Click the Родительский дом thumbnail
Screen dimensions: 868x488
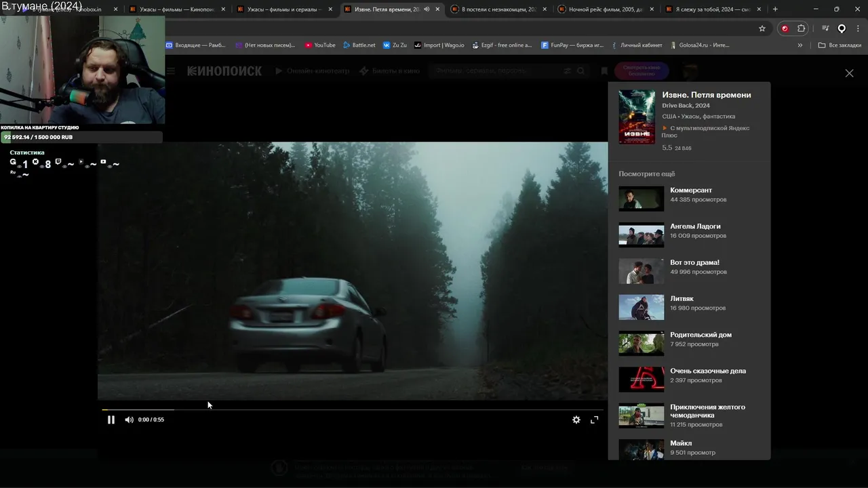(642, 343)
